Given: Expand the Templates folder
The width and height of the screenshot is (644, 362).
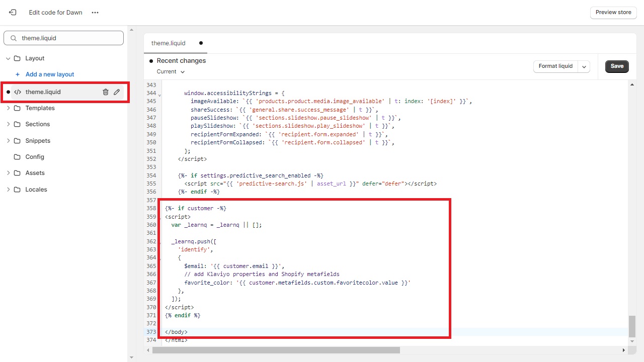Looking at the screenshot, I should [8, 108].
